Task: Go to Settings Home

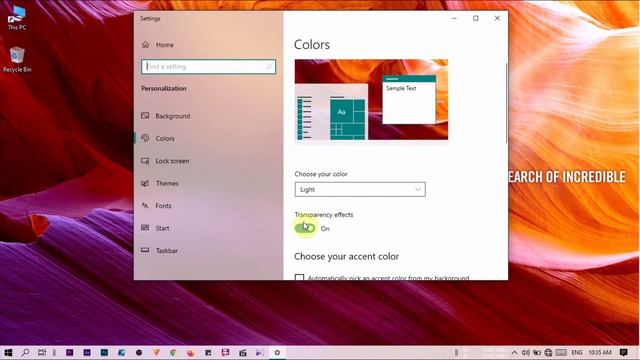Action: click(158, 45)
